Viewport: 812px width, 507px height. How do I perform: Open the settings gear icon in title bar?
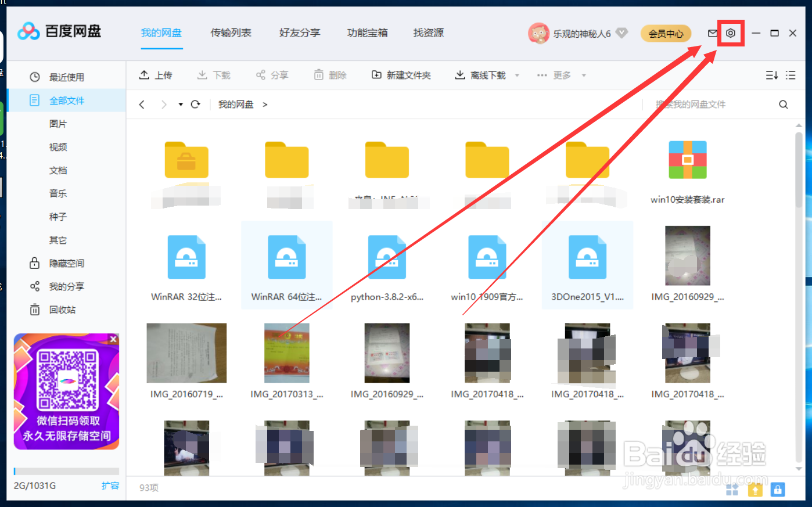click(731, 33)
